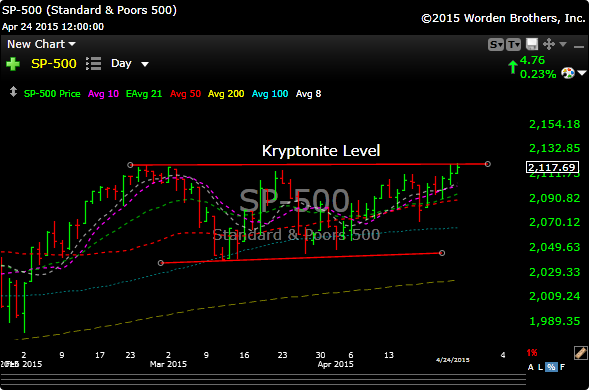Select the right endpoint of upper trendline

tap(488, 164)
